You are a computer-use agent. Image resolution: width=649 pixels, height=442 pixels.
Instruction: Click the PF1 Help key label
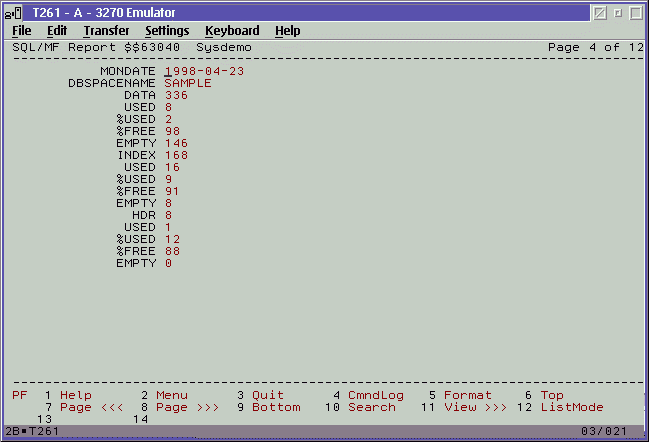click(x=76, y=395)
